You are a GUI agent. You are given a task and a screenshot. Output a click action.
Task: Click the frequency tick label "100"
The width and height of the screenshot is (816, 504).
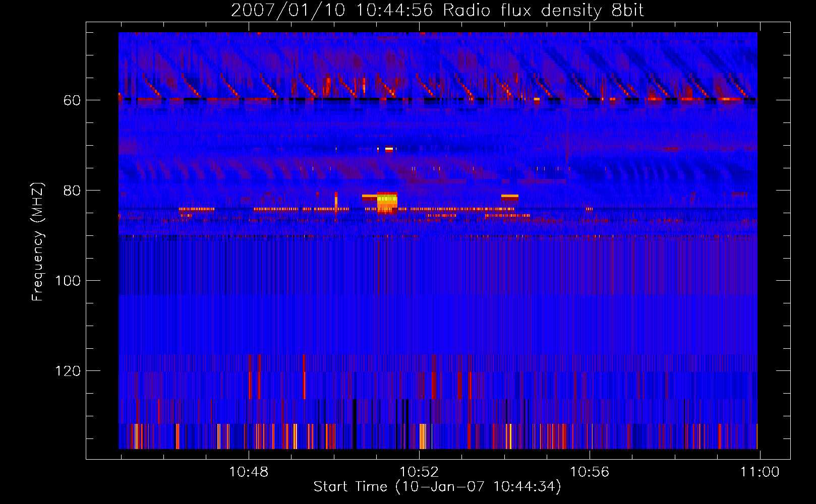pos(68,281)
